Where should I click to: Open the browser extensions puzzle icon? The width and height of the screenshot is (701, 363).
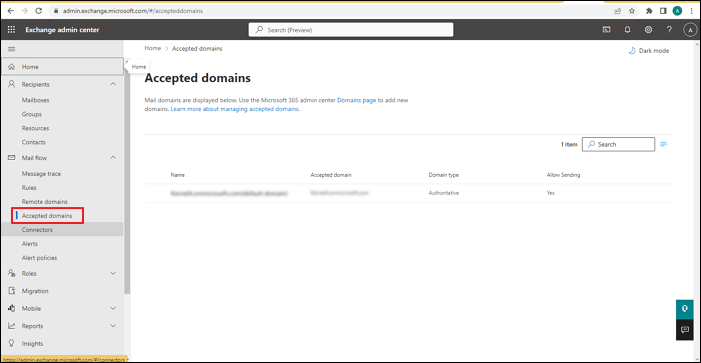(649, 11)
